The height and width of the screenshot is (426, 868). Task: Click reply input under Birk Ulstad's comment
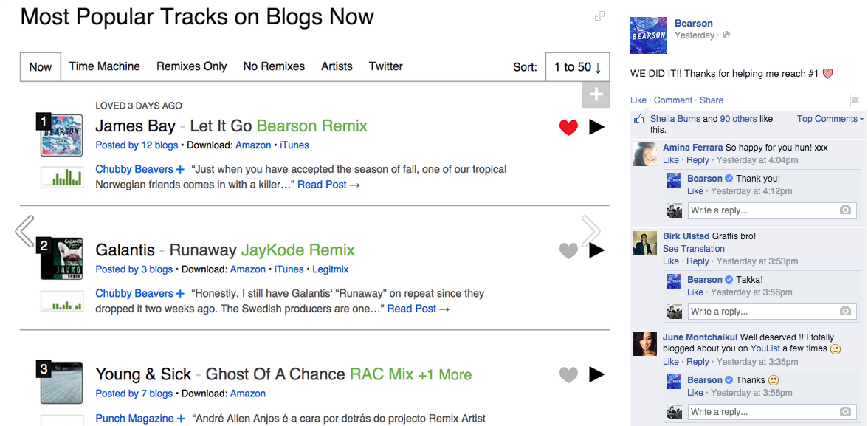point(763,312)
